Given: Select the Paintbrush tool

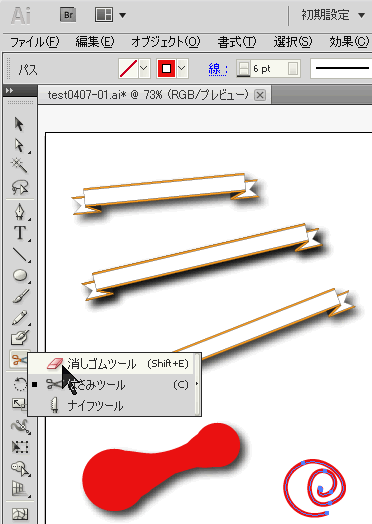Looking at the screenshot, I should pos(20,296).
